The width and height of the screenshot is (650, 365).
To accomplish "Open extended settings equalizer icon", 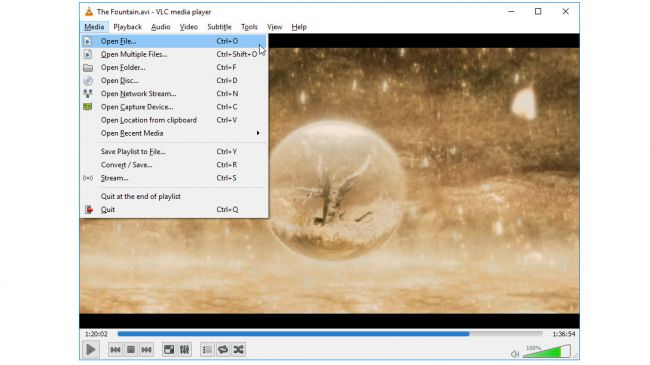I will (x=184, y=350).
